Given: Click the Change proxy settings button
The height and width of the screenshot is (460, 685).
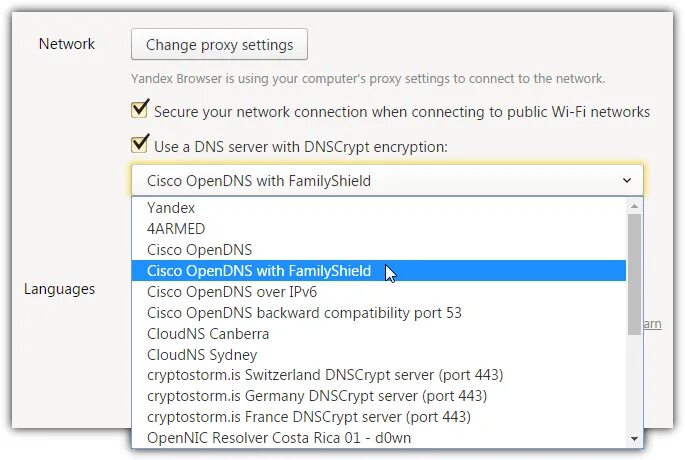Looking at the screenshot, I should pos(219,44).
